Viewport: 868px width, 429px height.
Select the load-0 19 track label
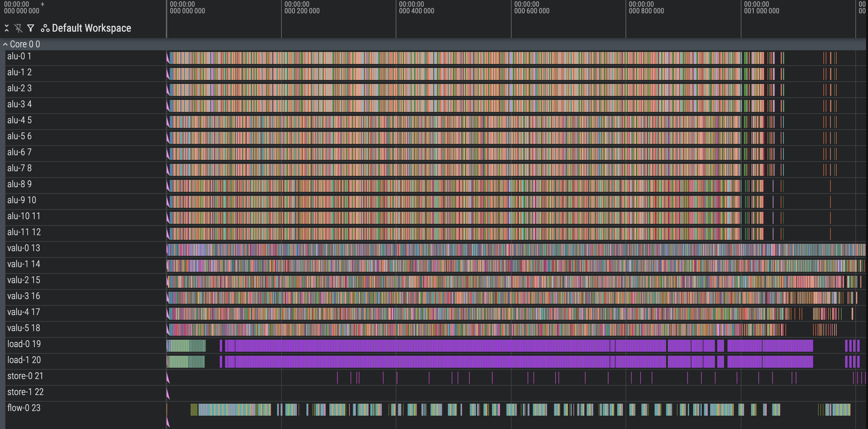24,344
